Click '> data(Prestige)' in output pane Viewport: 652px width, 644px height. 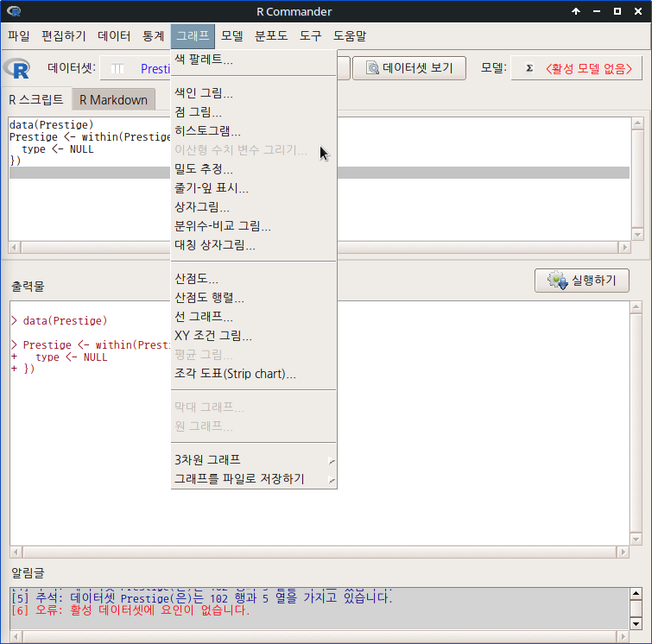click(59, 320)
